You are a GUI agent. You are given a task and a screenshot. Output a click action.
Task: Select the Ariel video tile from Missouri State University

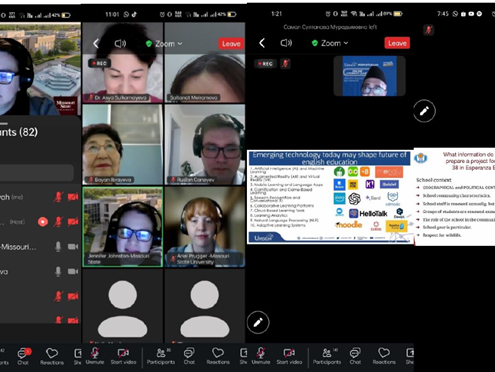[205, 227]
